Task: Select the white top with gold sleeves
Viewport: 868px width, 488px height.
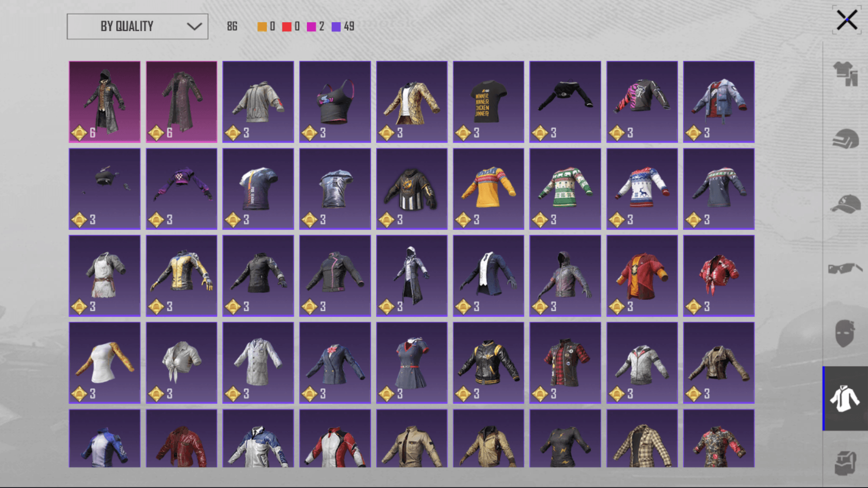Action: (104, 363)
